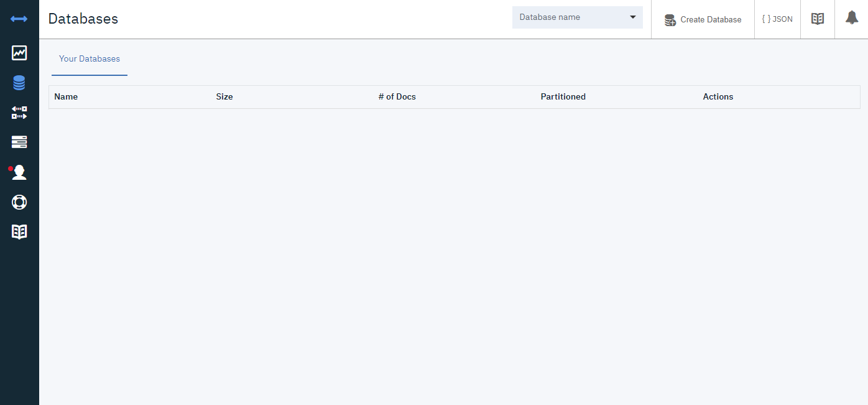Open the Account user icon with red dot
The height and width of the screenshot is (405, 868).
click(19, 172)
